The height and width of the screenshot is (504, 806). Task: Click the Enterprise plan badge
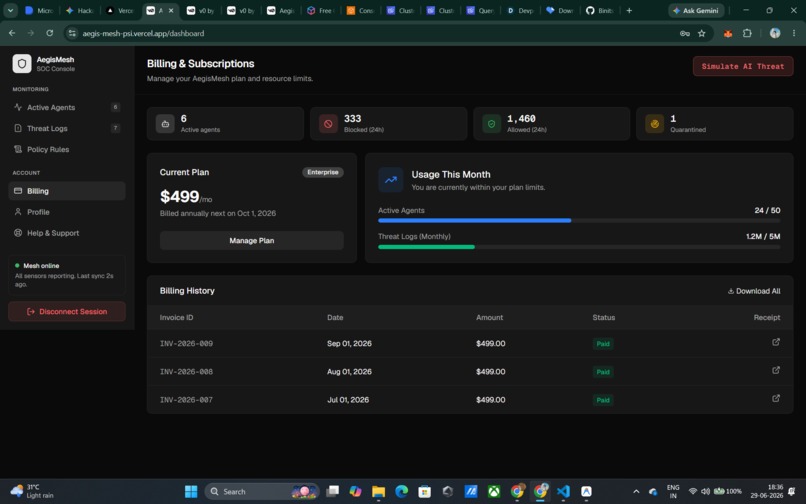323,172
